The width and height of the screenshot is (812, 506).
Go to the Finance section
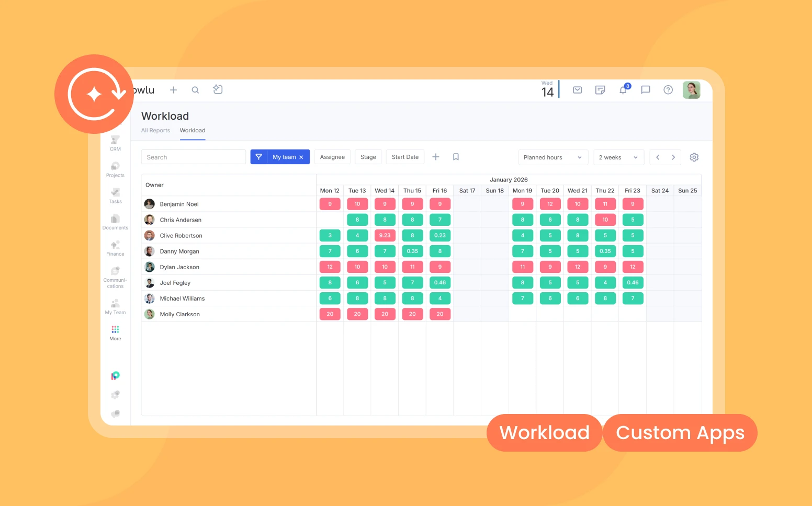pyautogui.click(x=115, y=247)
